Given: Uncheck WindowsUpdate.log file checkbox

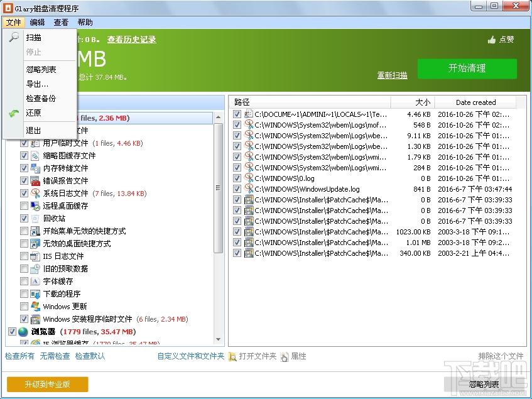Looking at the screenshot, I should pyautogui.click(x=237, y=189).
